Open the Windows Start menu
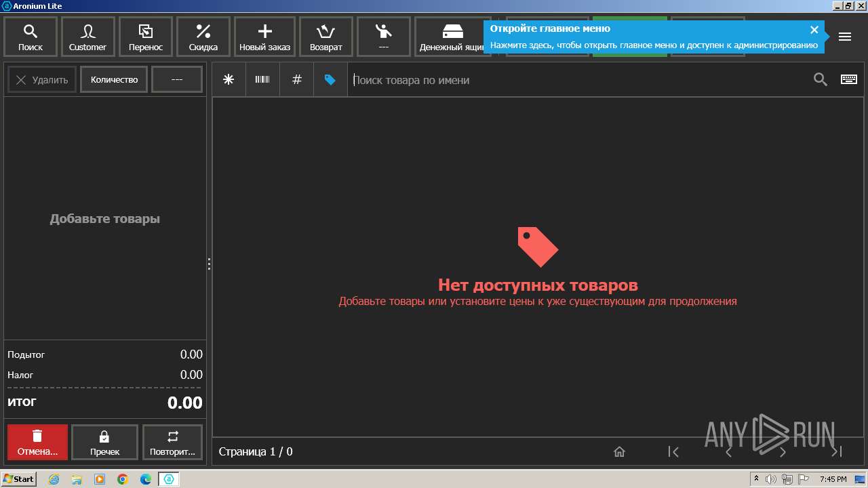This screenshot has width=868, height=488. click(19, 479)
